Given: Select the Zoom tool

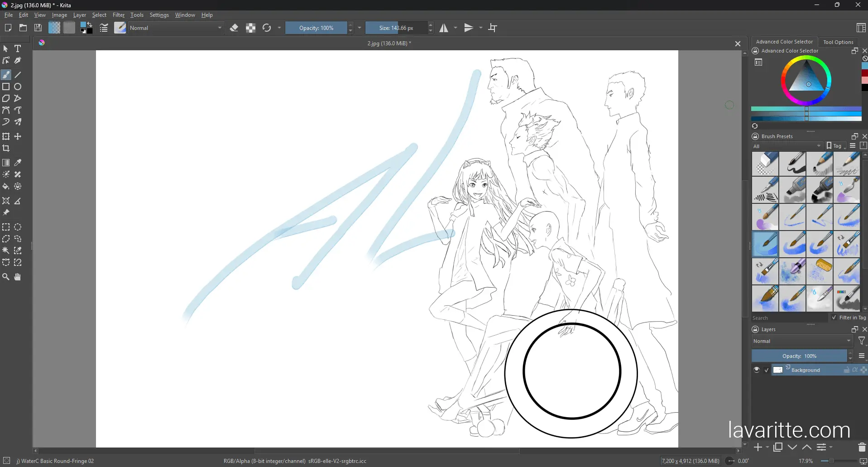Looking at the screenshot, I should click(6, 277).
